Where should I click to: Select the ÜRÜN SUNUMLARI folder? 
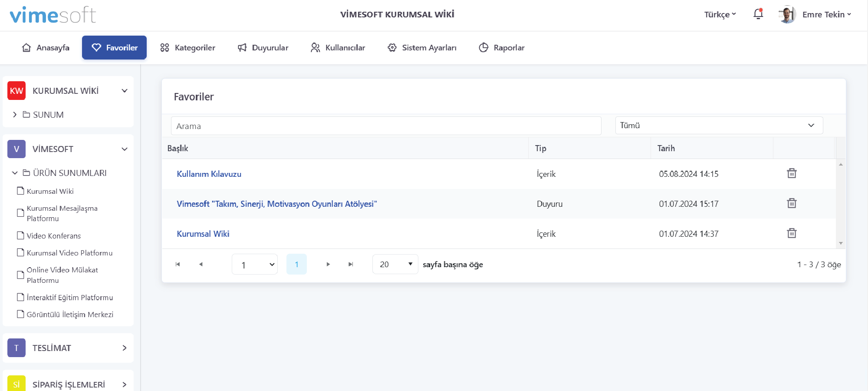[x=65, y=173]
